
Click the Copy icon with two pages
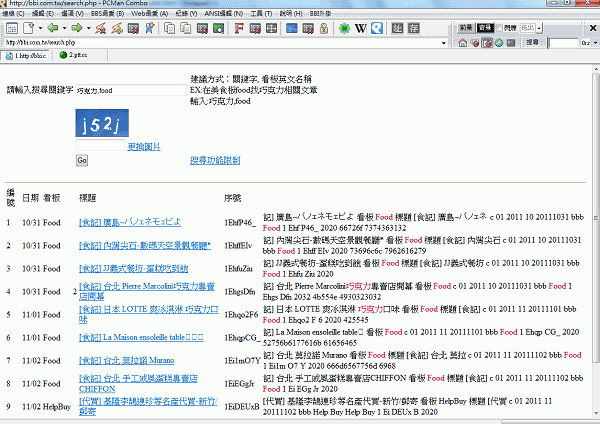click(x=169, y=28)
